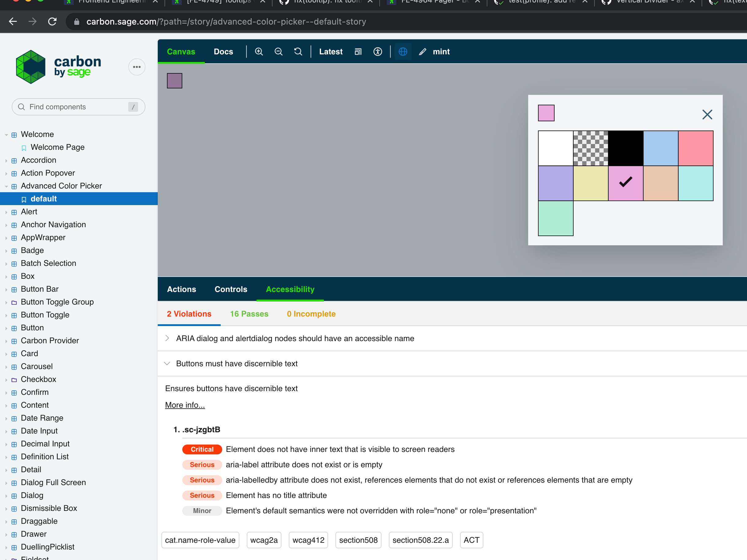Select the black color swatch
The image size is (747, 560).
tap(625, 148)
